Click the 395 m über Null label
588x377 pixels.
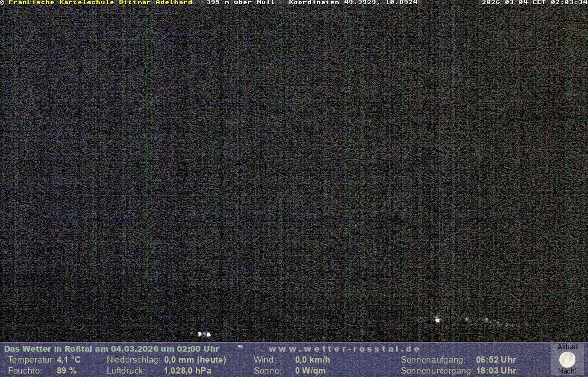pyautogui.click(x=240, y=3)
